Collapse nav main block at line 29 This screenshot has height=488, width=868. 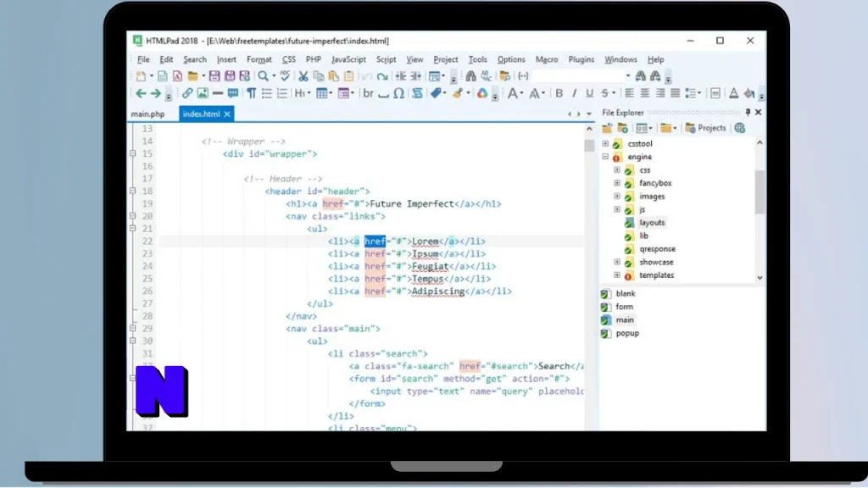[x=133, y=328]
